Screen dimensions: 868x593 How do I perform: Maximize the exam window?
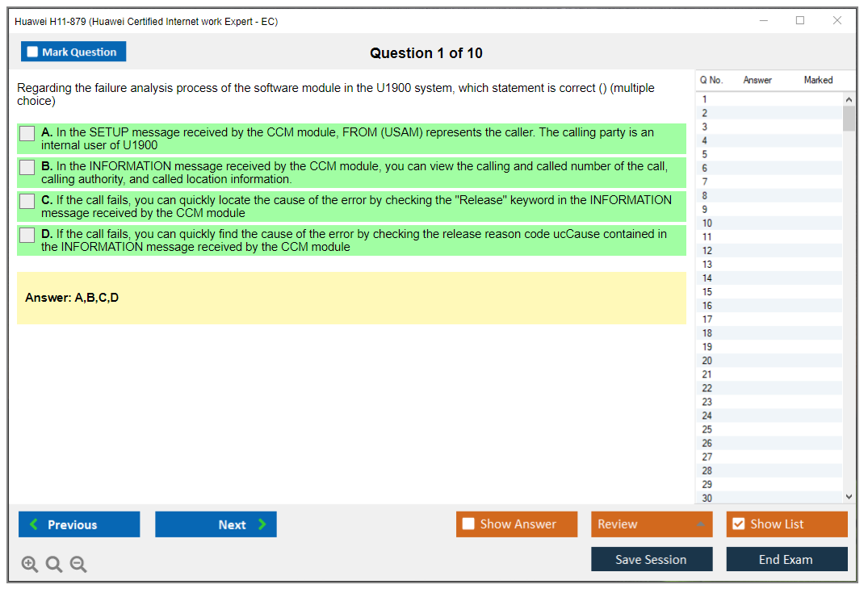[800, 21]
